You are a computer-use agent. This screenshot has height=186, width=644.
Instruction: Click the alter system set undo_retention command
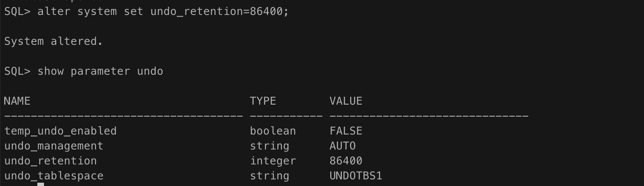click(163, 11)
